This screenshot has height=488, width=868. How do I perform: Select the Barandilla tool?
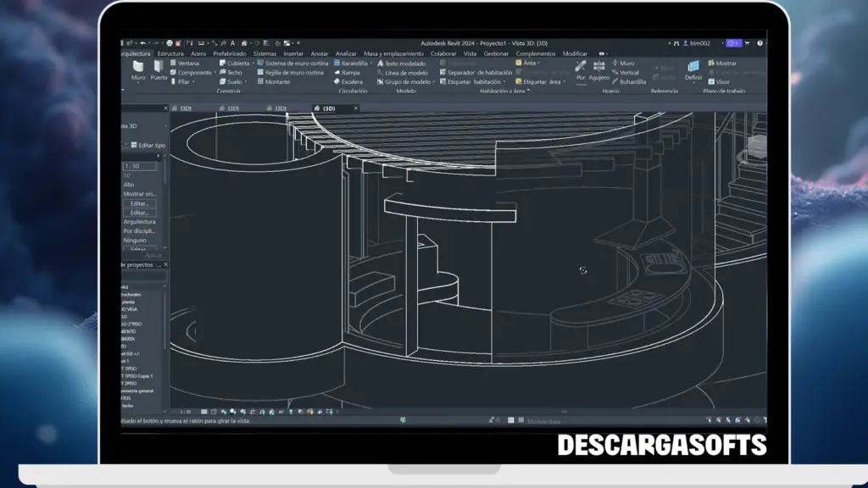354,63
